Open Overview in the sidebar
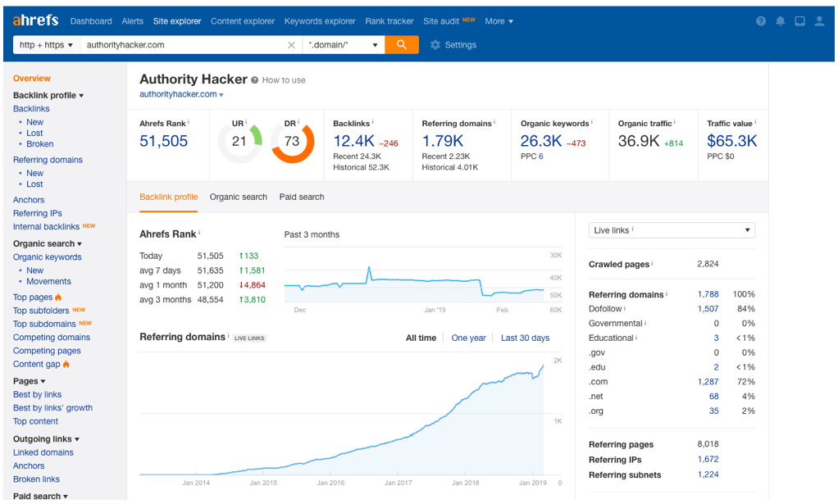The image size is (838, 504). [x=31, y=79]
